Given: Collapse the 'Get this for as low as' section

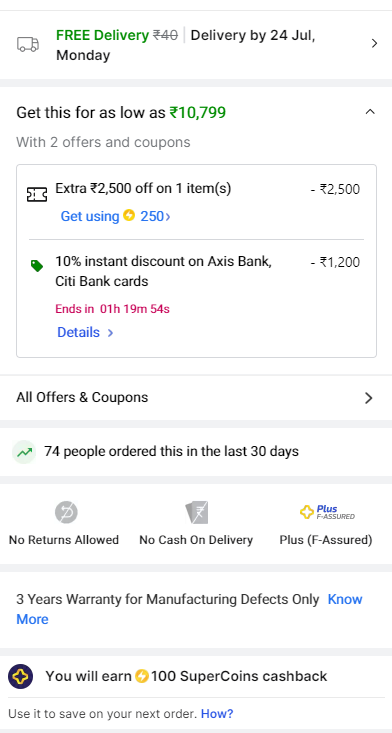Looking at the screenshot, I should point(370,112).
